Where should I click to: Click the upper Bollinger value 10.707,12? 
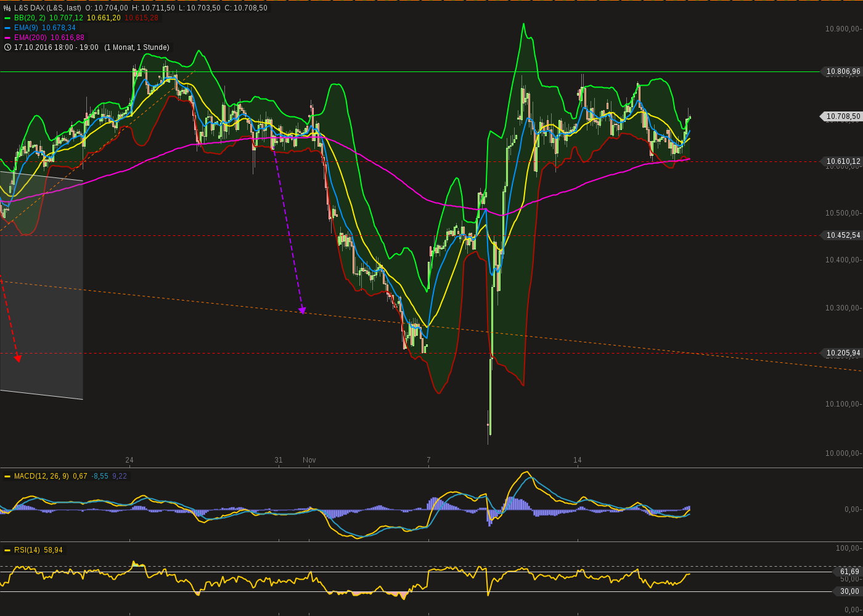point(66,18)
